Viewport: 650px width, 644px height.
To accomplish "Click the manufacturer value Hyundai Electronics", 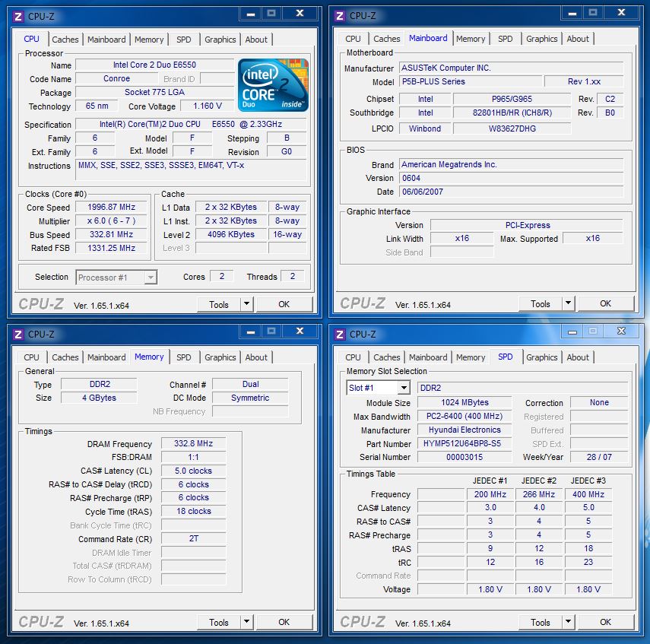I will pos(465,430).
